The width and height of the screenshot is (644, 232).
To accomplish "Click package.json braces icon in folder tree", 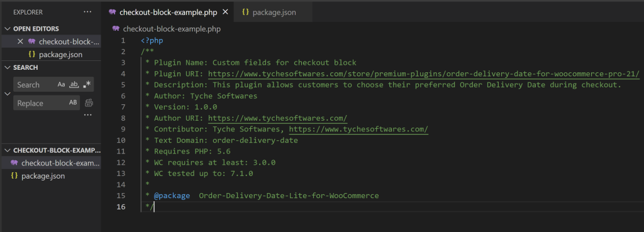I will tap(14, 176).
